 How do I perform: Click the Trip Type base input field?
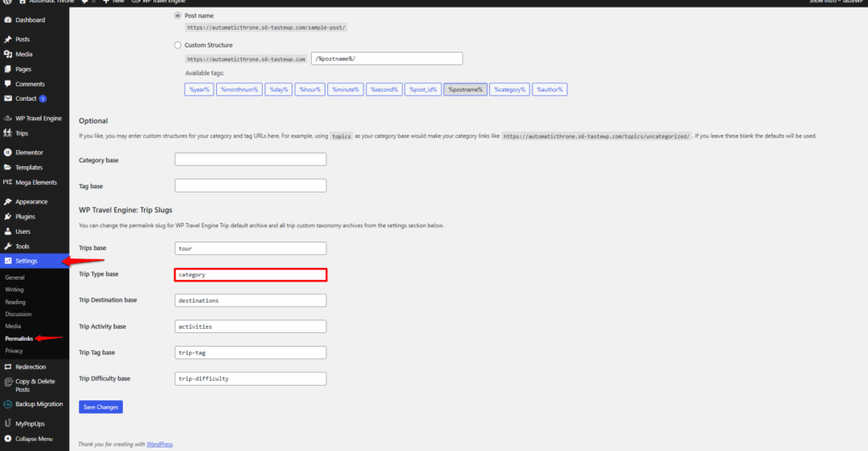(250, 275)
